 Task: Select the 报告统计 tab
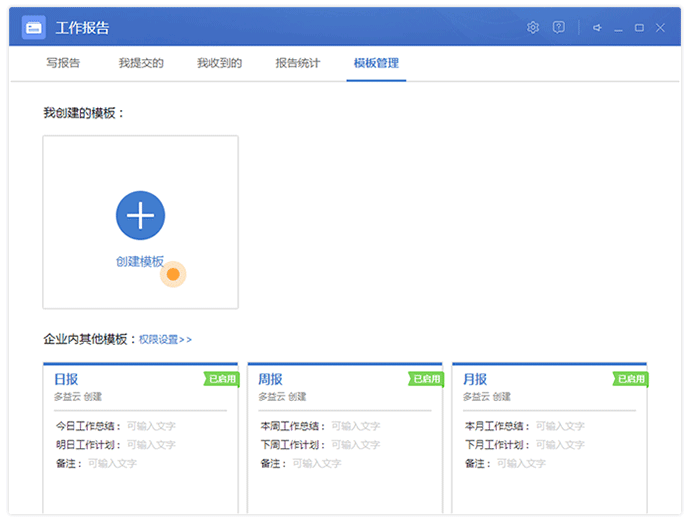point(298,63)
